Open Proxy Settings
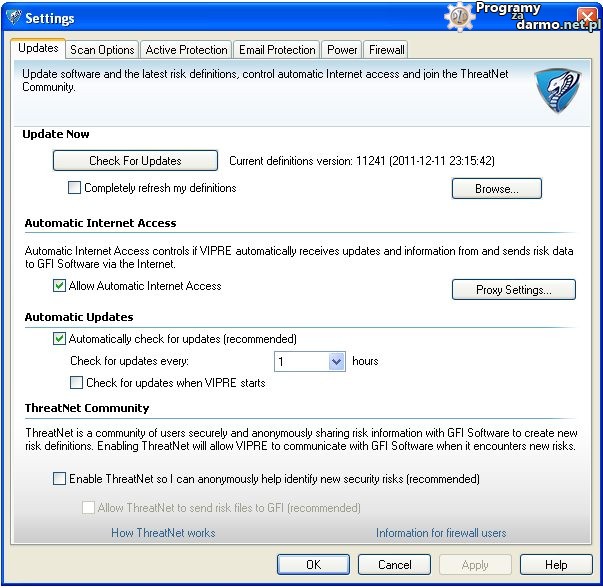The image size is (603, 588). coord(514,290)
